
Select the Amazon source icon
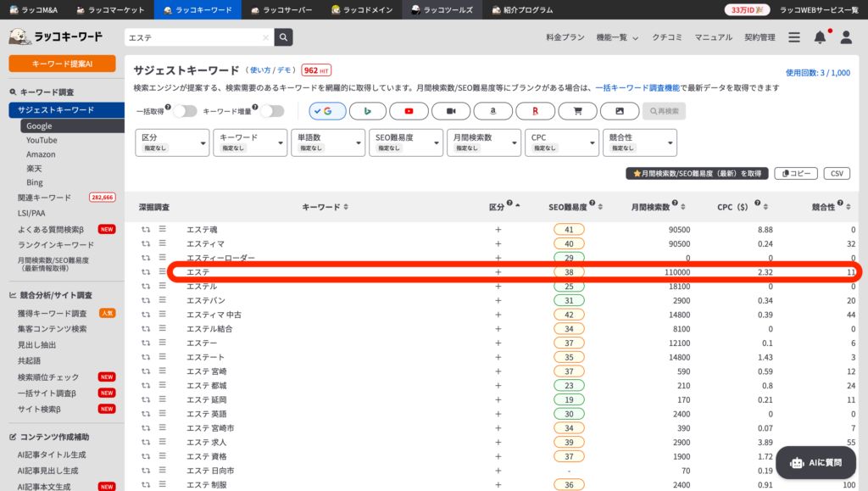coord(493,111)
